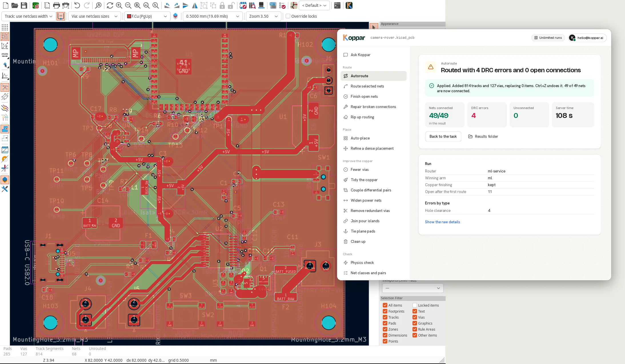Toggle the ratsnest display icon
The width and height of the screenshot is (625, 364).
click(5, 87)
